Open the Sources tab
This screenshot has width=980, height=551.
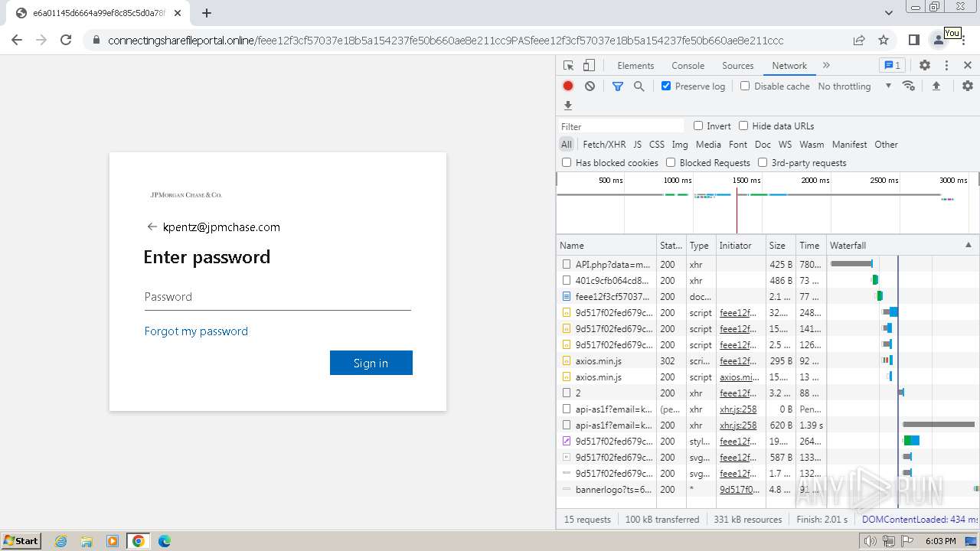click(x=738, y=66)
